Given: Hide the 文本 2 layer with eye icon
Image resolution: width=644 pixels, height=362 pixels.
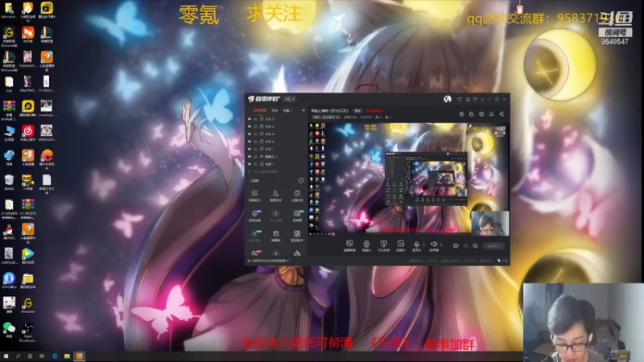Looking at the screenshot, I should [250, 142].
